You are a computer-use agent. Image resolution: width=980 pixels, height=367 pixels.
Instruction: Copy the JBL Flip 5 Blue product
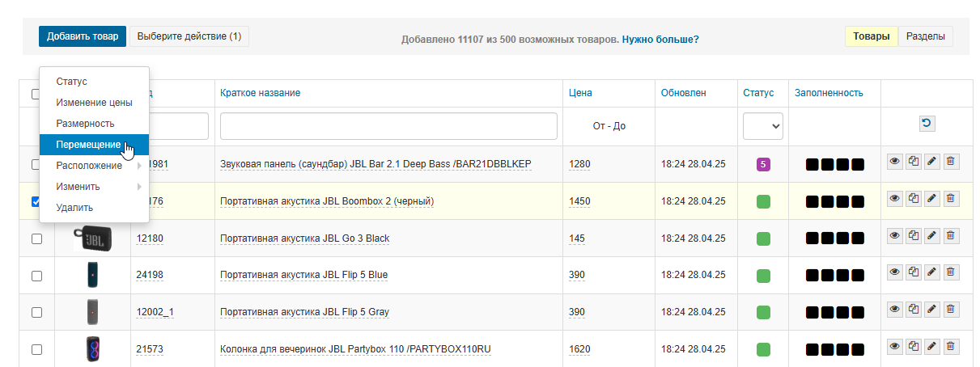(x=914, y=272)
